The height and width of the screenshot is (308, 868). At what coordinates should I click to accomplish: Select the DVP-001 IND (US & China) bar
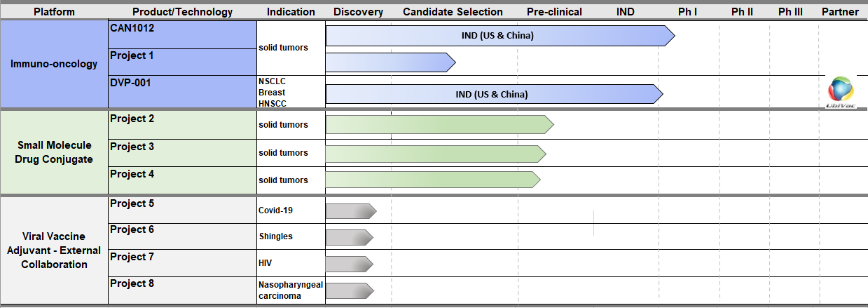(495, 94)
